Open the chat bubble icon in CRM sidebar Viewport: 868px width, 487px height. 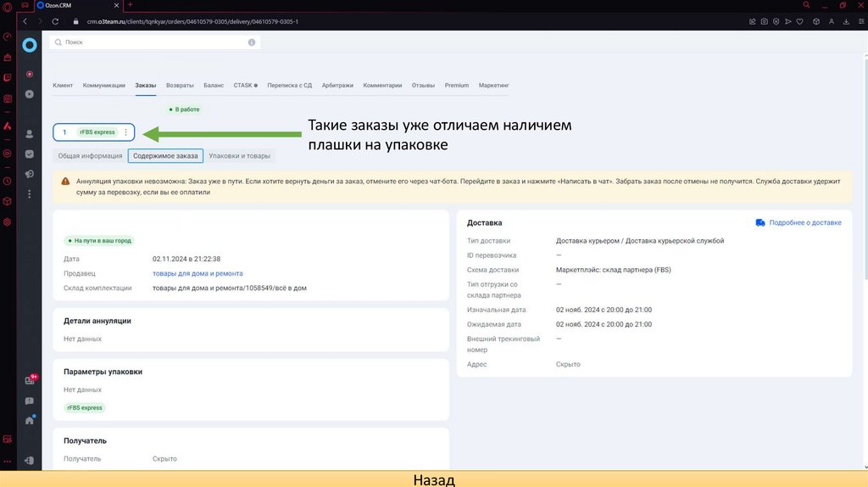coord(30,400)
